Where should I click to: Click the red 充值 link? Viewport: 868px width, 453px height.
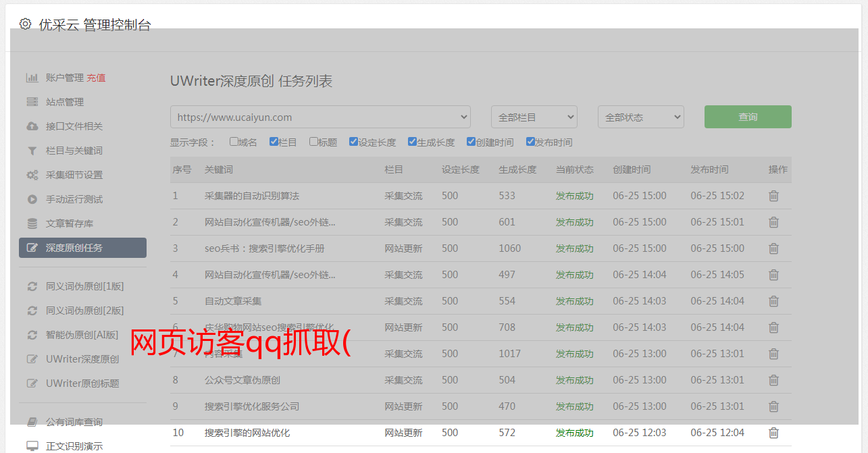coord(96,78)
